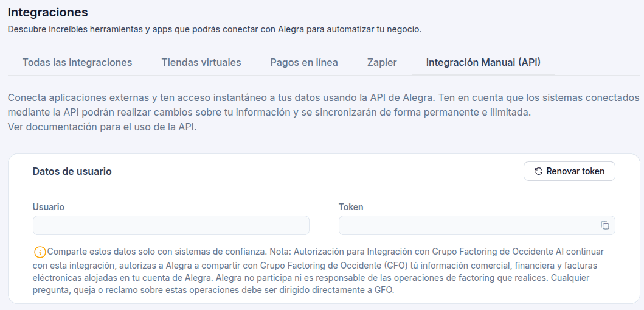
Task: Click the Token field label
Action: click(x=351, y=207)
